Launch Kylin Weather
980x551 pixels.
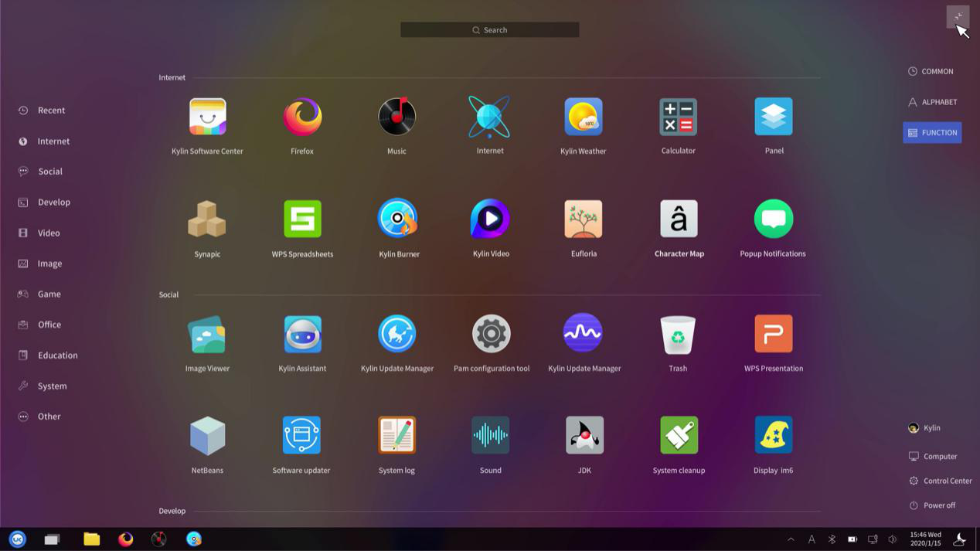coord(583,117)
